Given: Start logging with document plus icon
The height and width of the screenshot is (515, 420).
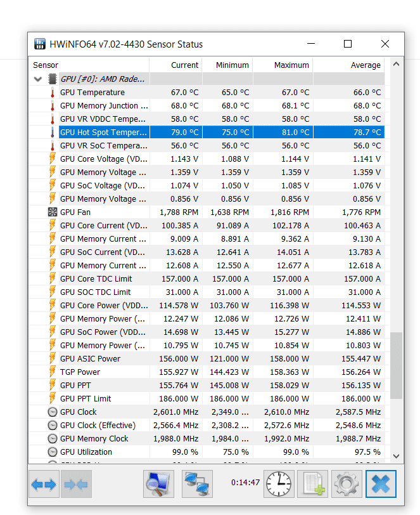Looking at the screenshot, I should coord(312,485).
